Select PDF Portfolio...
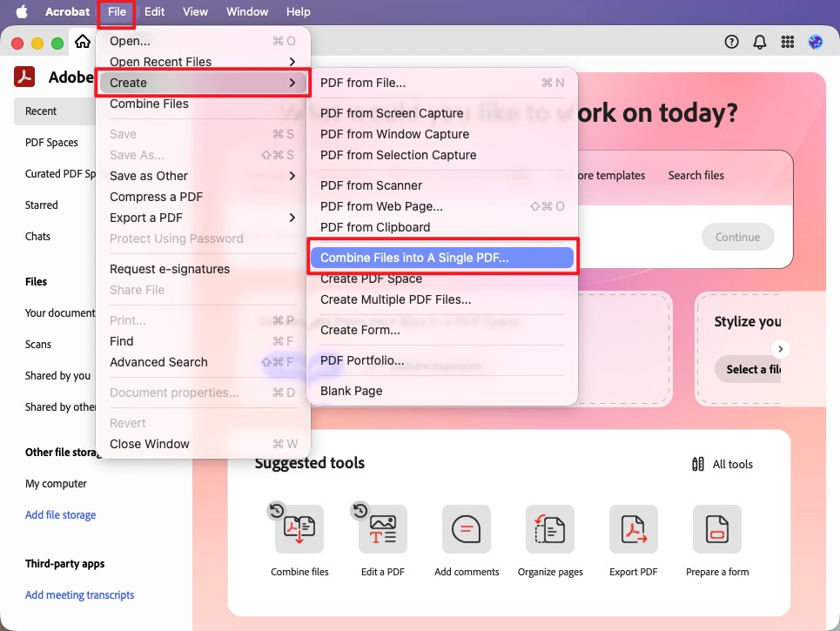Screen dimensions: 840x631 [442, 360]
